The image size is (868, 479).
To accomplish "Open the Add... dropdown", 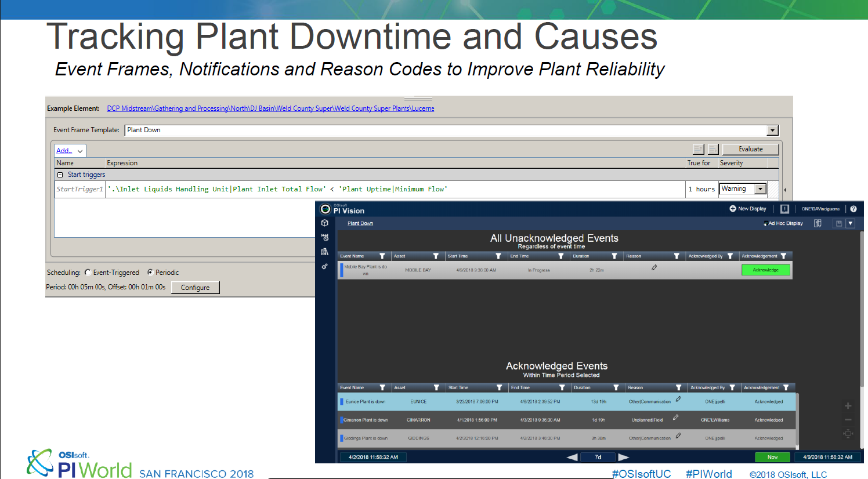I will click(70, 151).
